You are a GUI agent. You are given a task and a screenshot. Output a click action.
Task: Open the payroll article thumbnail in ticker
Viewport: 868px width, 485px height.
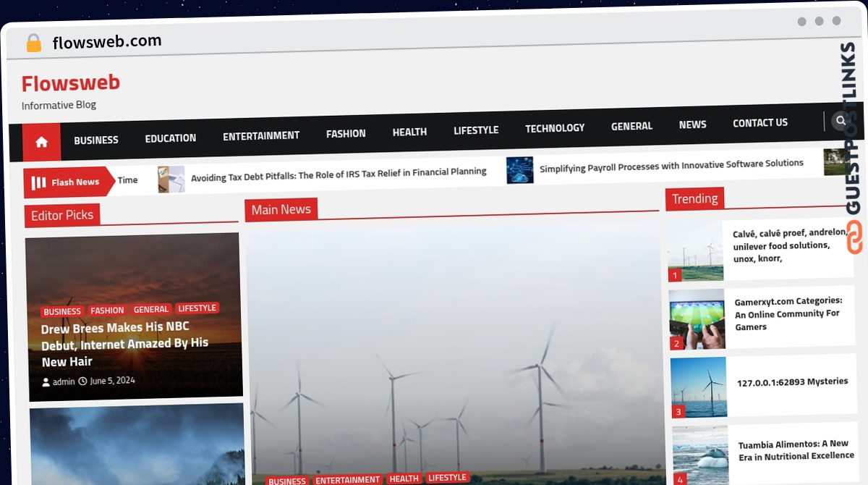(519, 170)
